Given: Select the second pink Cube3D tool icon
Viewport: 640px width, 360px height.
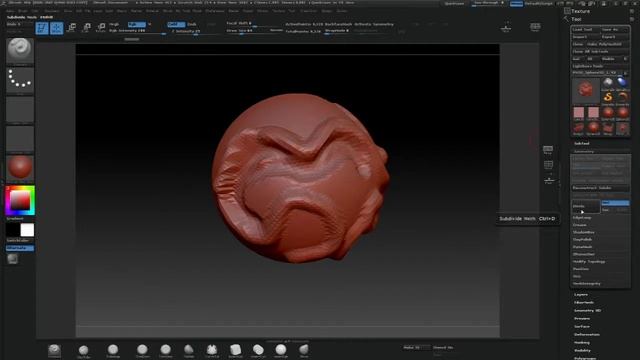Looking at the screenshot, I should [x=593, y=113].
